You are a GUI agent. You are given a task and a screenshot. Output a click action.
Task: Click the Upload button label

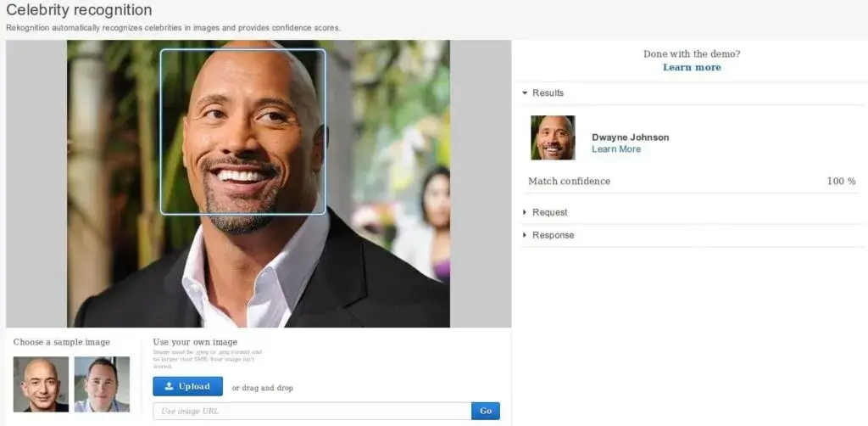pyautogui.click(x=194, y=387)
